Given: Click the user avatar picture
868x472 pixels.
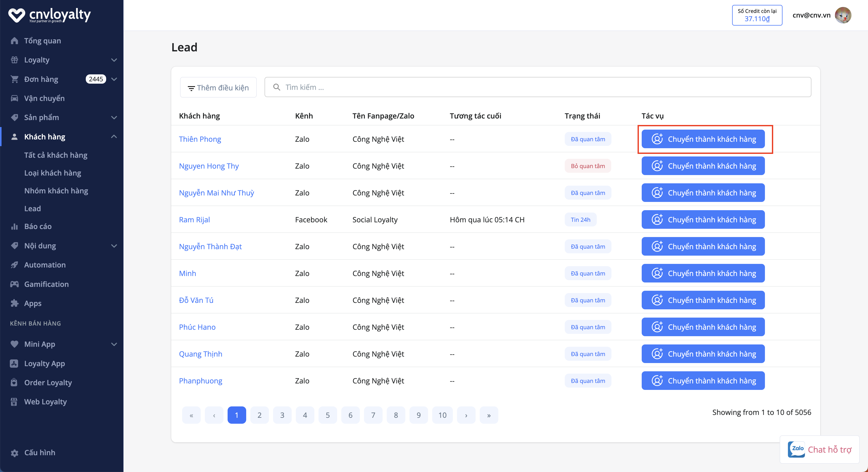Looking at the screenshot, I should point(843,15).
